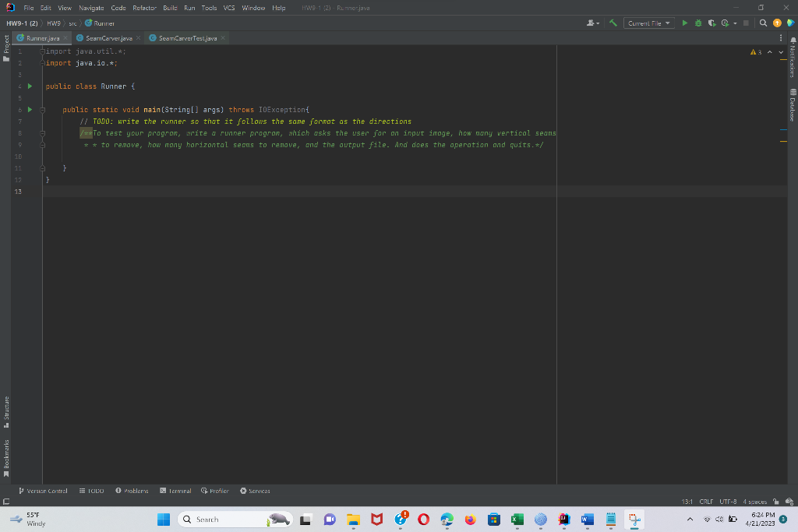Jump to next highlighted error arrow
This screenshot has height=532, width=798.
(781, 52)
